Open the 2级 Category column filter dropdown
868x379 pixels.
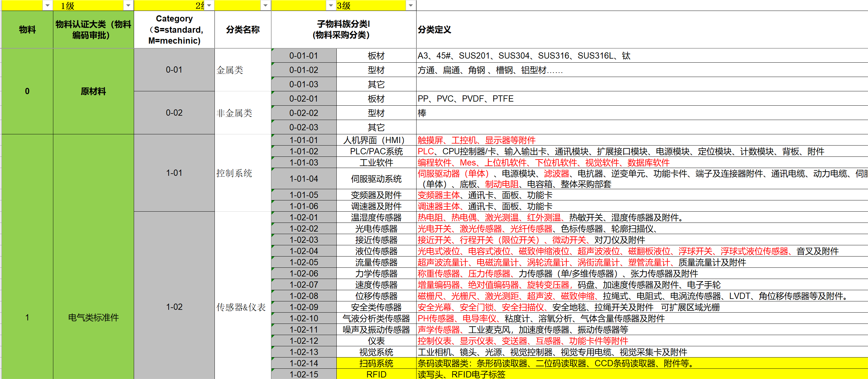(x=209, y=5)
